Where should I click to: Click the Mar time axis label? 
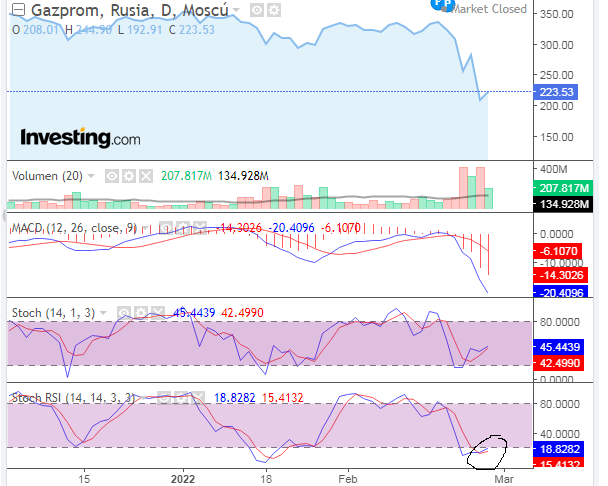tap(504, 479)
